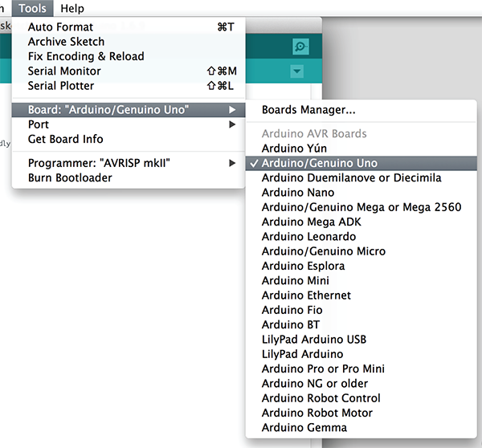Select Arduino NG or older
The image size is (482, 448).
(361, 384)
